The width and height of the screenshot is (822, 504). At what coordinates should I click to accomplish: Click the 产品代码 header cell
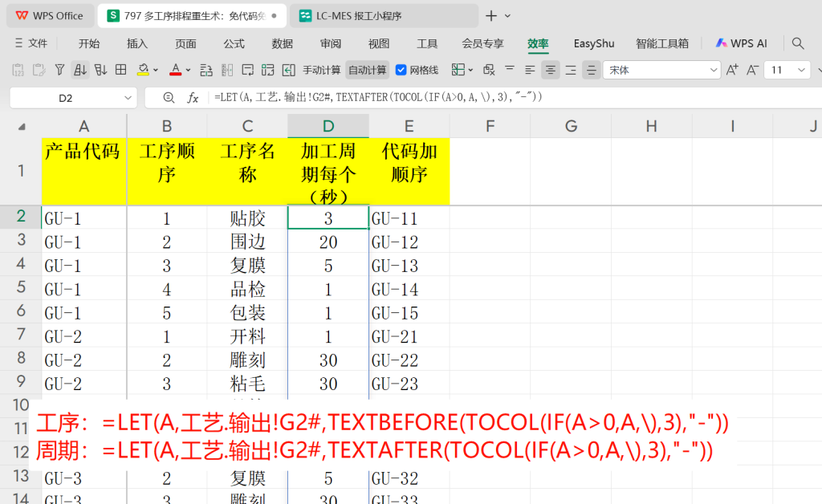(83, 171)
